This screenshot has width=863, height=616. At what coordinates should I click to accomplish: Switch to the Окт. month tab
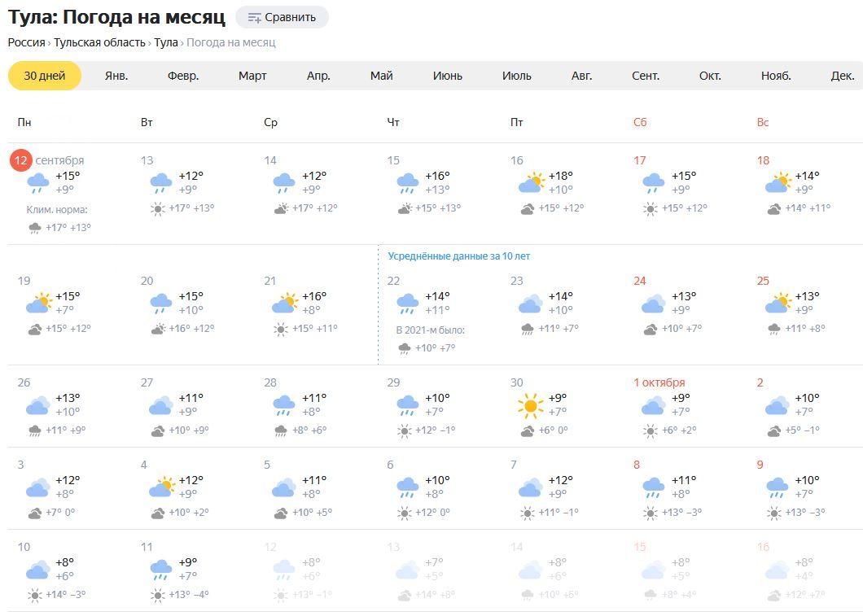(x=710, y=76)
